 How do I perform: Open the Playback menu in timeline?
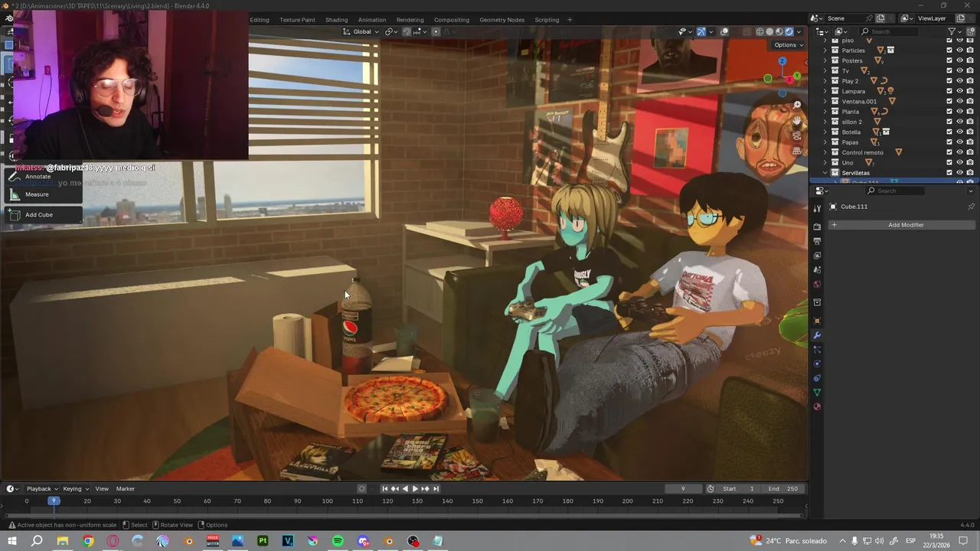[42, 489]
